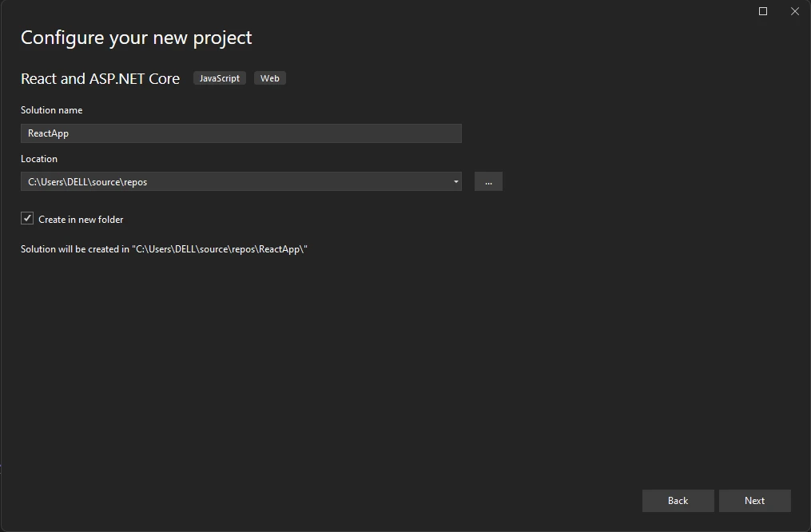Click the 'React and ASP.NET Core' template title
Viewport: 811px width, 532px height.
100,78
